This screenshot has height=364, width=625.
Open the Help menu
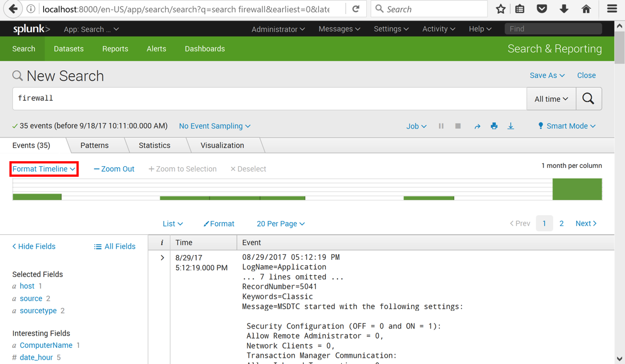[x=480, y=29]
